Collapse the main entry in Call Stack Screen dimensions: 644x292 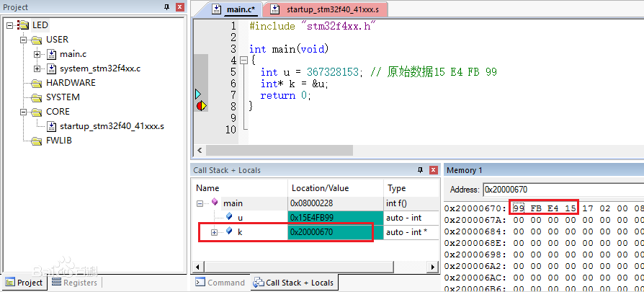[x=200, y=203]
